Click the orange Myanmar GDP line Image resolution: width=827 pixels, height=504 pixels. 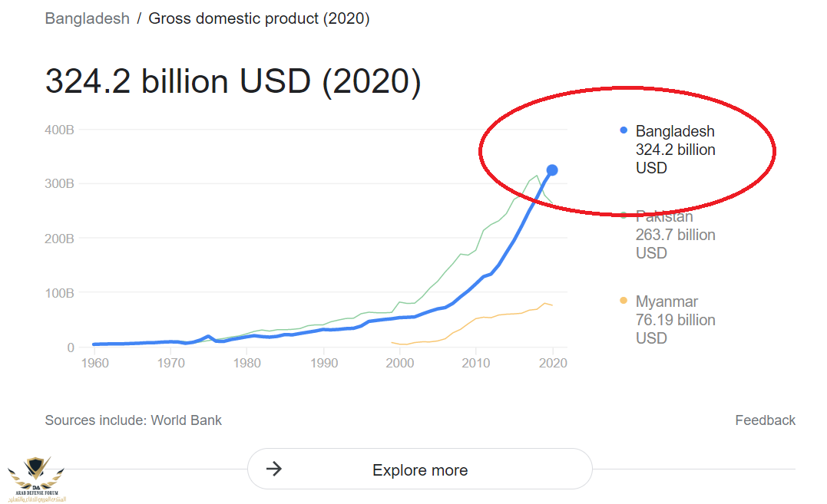pos(472,321)
